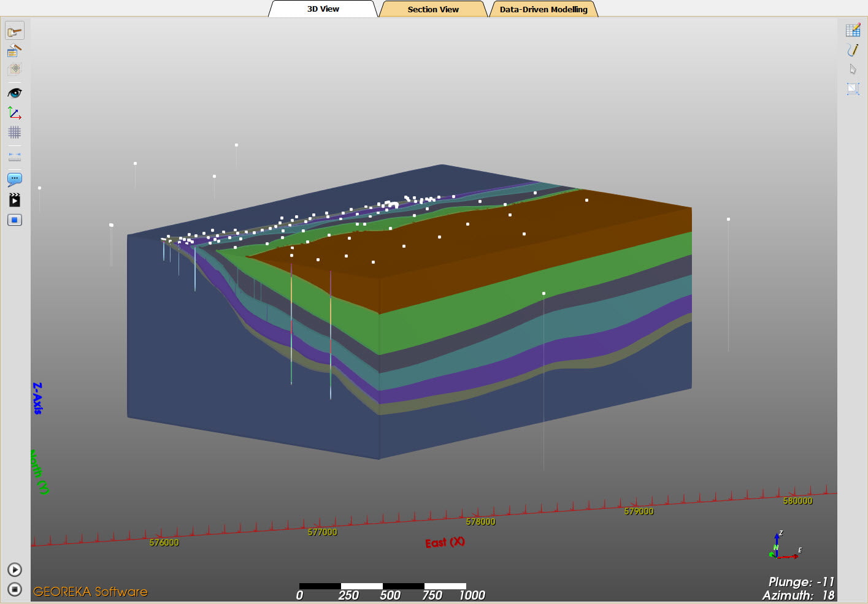
Task: Click the table edit pencil icon
Action: 853,30
